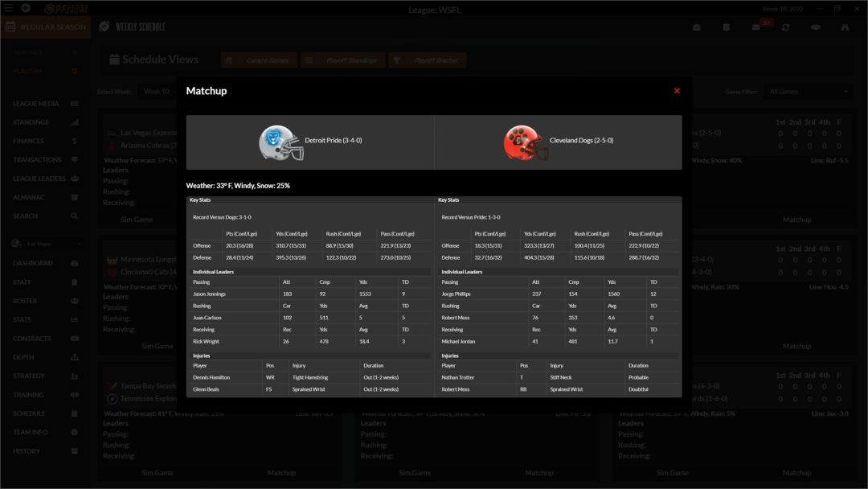The image size is (868, 489).
Task: Click the football icon beside Weekly Schedule
Action: click(104, 27)
